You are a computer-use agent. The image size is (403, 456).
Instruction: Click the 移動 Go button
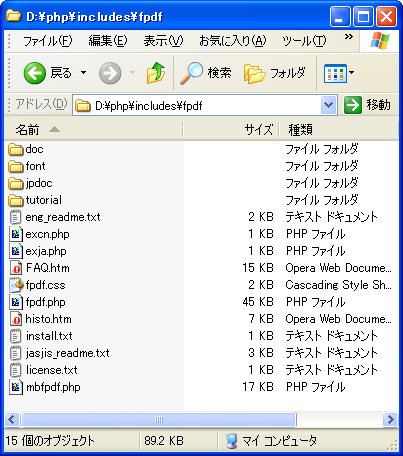pyautogui.click(x=367, y=105)
